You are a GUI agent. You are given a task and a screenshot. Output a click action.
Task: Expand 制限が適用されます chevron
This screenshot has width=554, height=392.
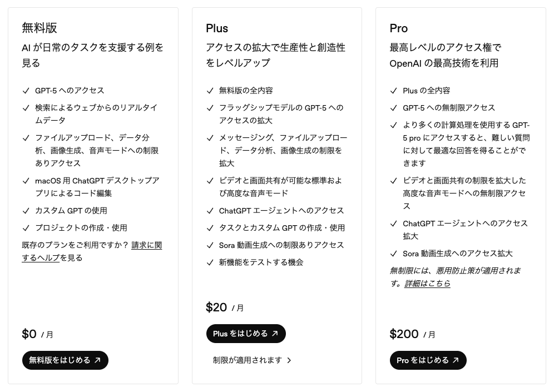click(289, 360)
